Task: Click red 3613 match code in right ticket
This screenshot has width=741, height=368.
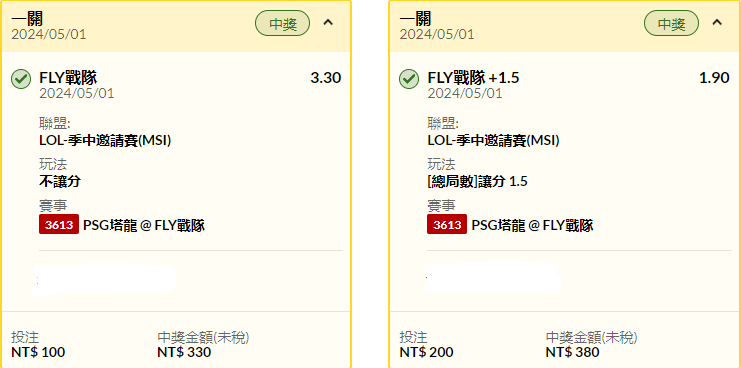Action: pos(447,224)
